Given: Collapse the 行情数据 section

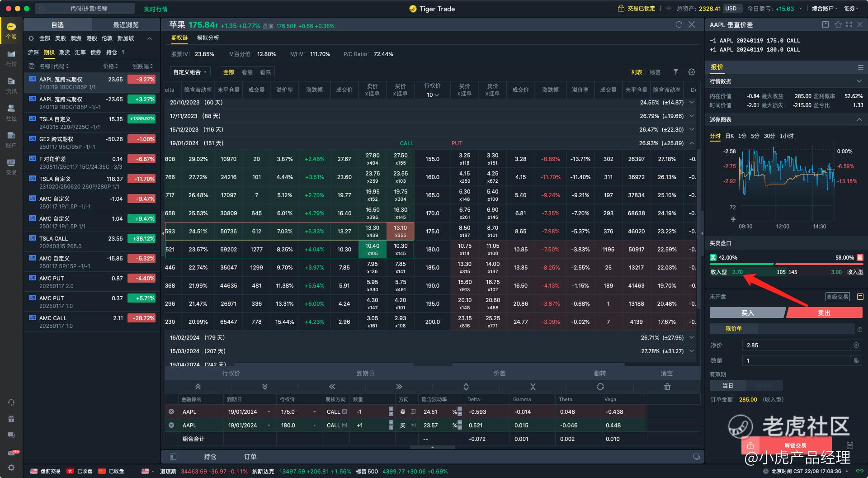Looking at the screenshot, I should [x=859, y=81].
